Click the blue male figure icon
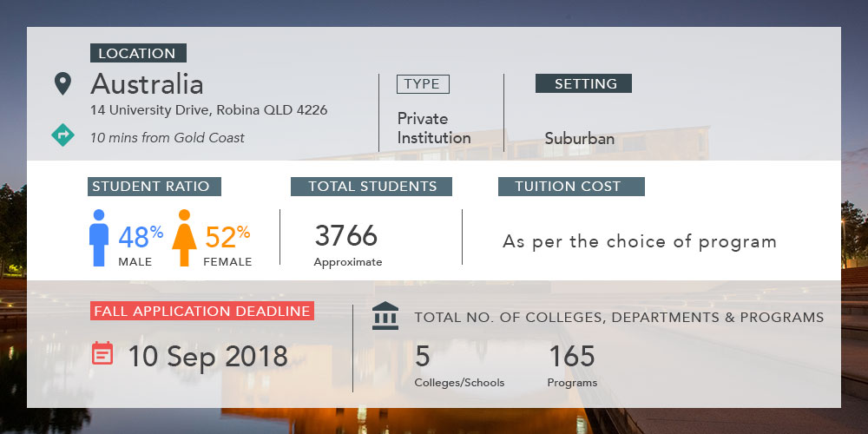The width and height of the screenshot is (868, 434). [99, 238]
